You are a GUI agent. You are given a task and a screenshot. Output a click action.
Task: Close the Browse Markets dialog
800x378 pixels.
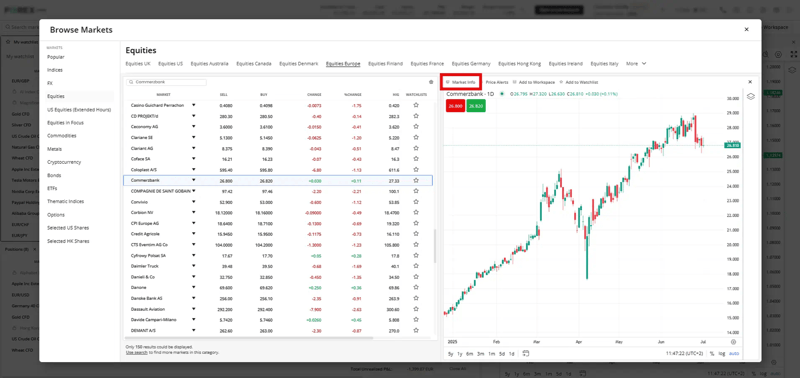(746, 30)
